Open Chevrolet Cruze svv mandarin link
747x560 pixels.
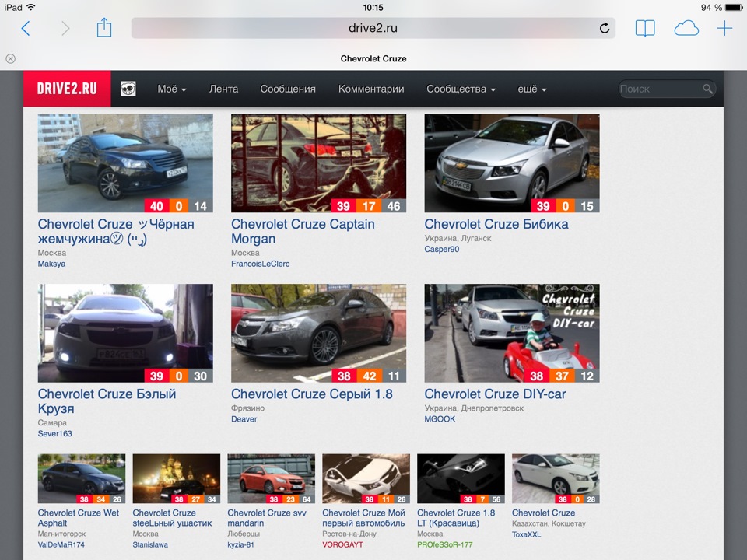[x=267, y=518]
